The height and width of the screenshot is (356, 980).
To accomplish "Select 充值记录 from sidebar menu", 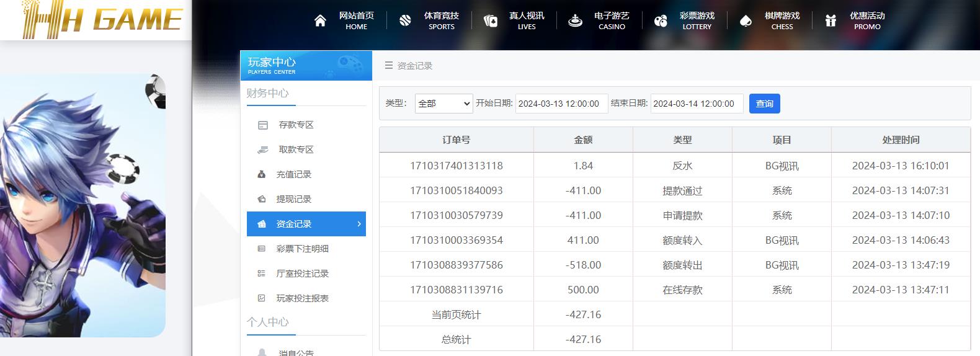I will 293,174.
